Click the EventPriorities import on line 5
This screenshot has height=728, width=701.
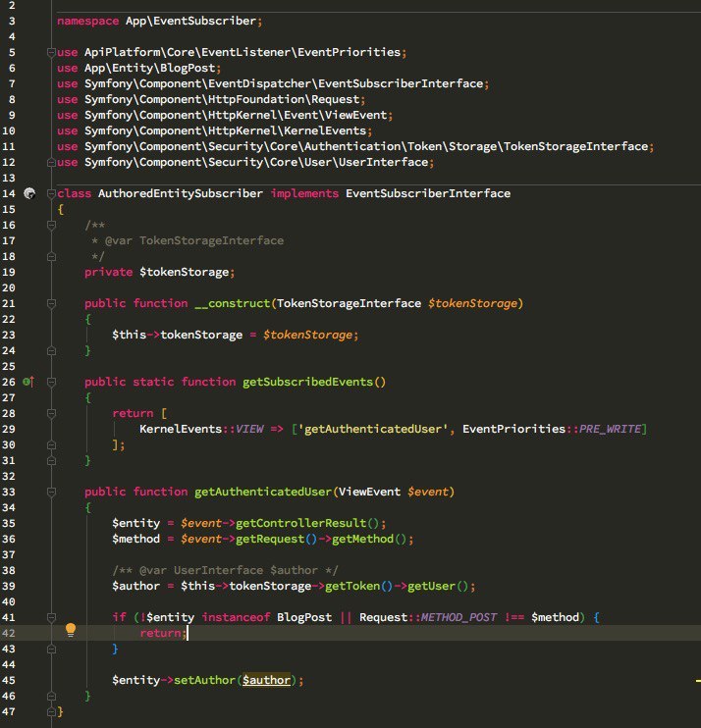pos(349,52)
